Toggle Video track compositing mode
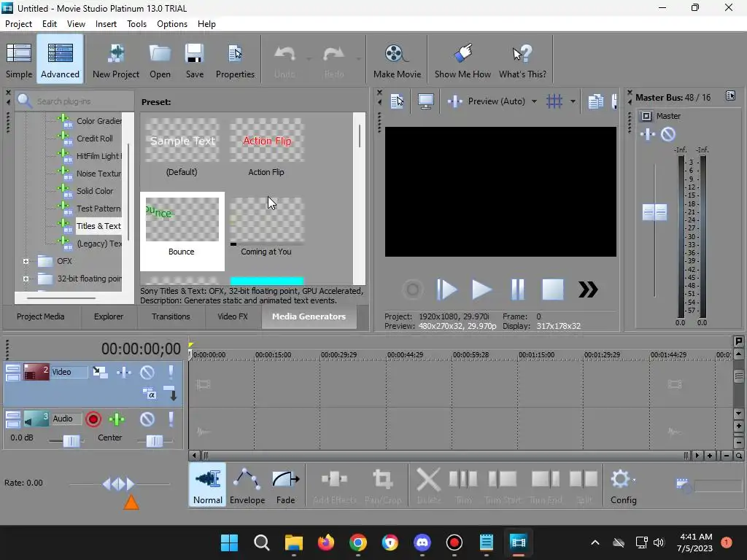The height and width of the screenshot is (560, 747). (149, 394)
